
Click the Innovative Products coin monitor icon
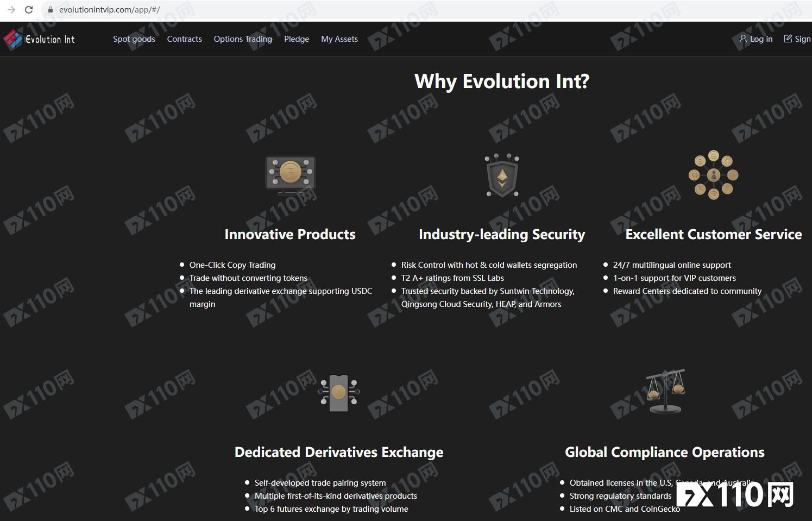(290, 175)
